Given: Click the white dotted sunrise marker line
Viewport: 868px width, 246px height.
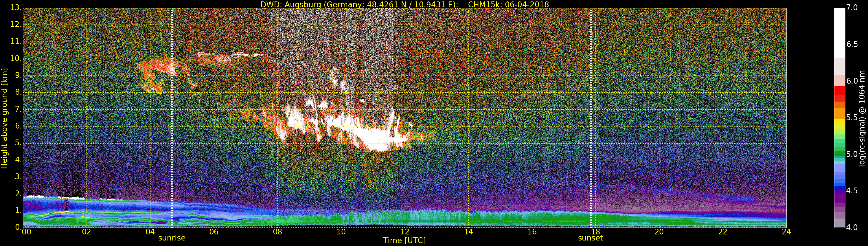Looking at the screenshot, I should pyautogui.click(x=172, y=118).
